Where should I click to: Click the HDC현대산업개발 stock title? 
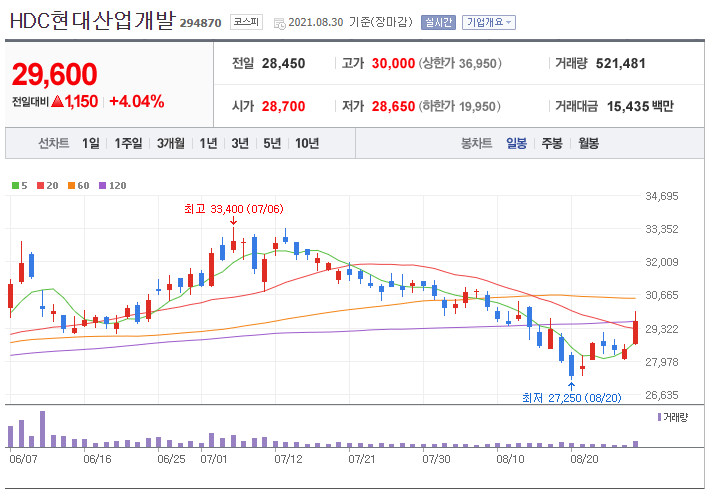(91, 22)
